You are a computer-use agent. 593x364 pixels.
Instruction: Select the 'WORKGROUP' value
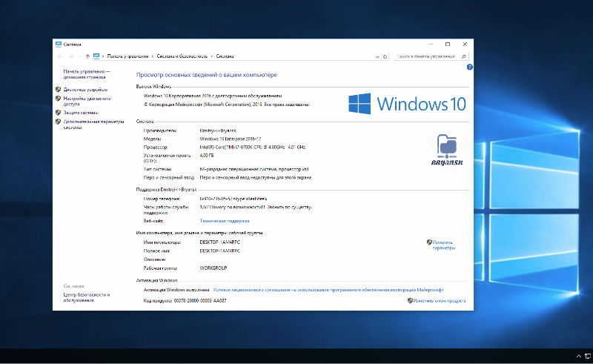pyautogui.click(x=213, y=268)
